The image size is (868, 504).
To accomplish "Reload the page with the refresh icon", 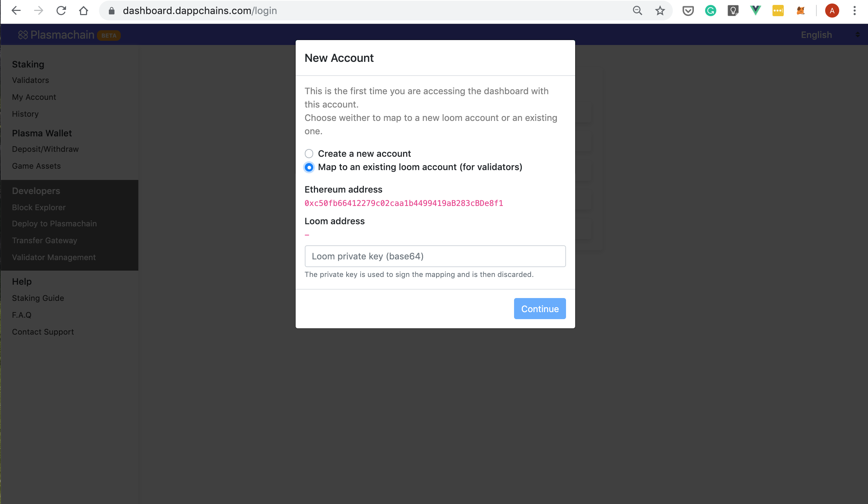I will [61, 11].
